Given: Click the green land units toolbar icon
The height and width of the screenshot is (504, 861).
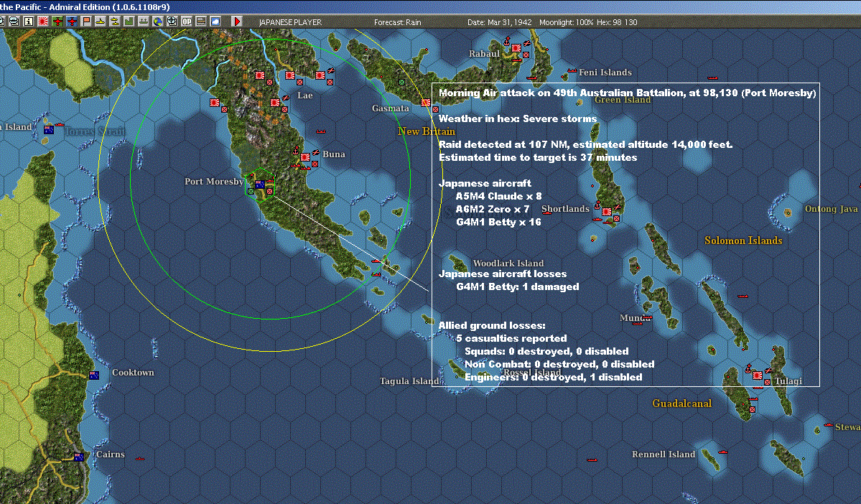Looking at the screenshot, I should [x=129, y=22].
